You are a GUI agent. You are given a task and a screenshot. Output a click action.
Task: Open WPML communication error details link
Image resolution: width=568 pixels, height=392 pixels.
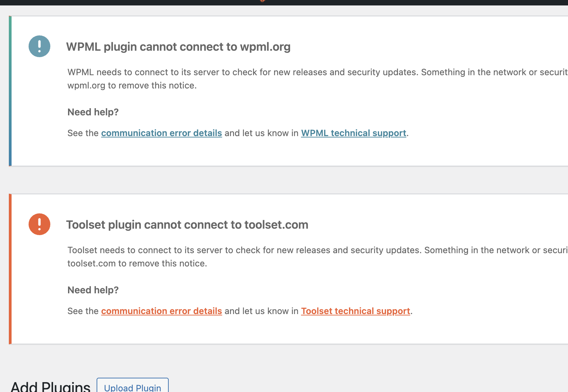click(x=162, y=133)
